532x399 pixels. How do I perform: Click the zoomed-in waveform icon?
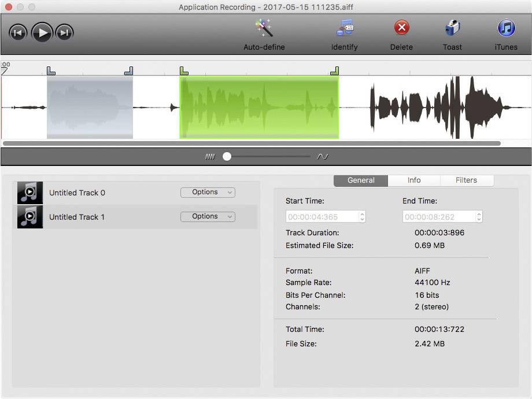(322, 156)
